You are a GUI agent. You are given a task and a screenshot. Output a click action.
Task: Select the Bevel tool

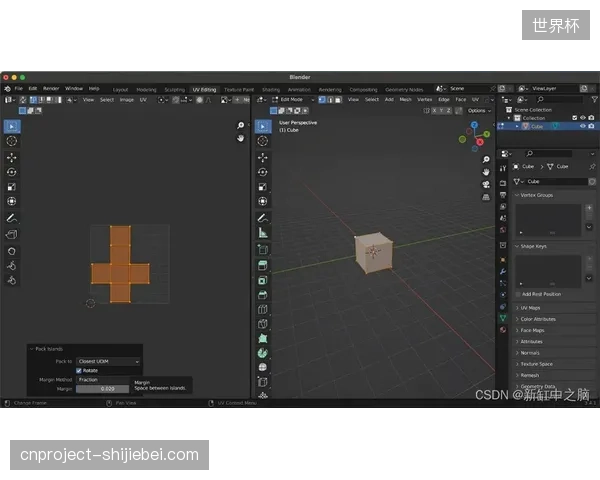tap(263, 295)
